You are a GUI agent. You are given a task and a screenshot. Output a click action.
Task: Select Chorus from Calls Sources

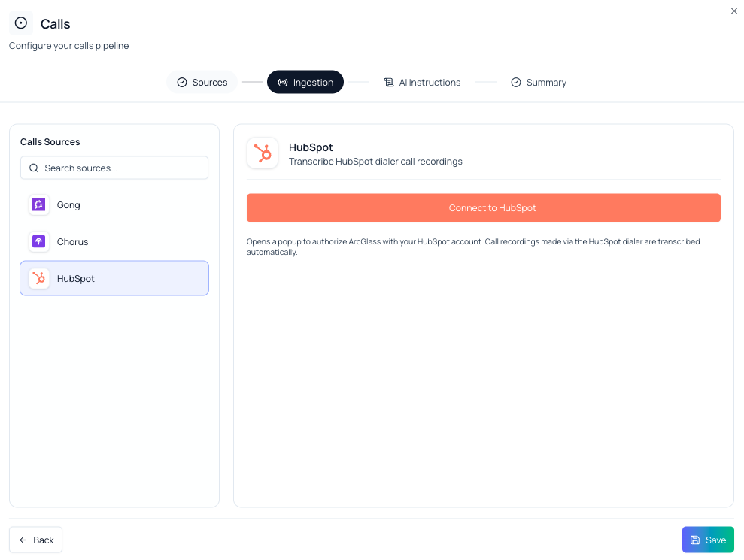(114, 241)
